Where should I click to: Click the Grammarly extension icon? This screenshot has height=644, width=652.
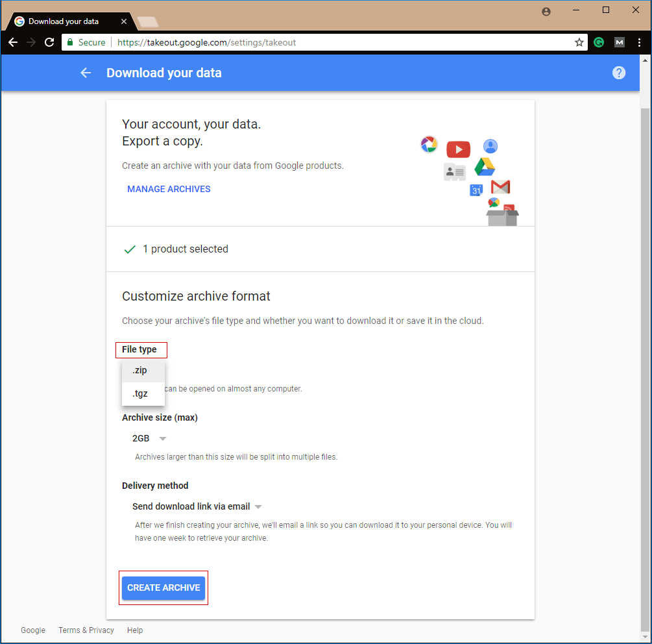tap(598, 42)
